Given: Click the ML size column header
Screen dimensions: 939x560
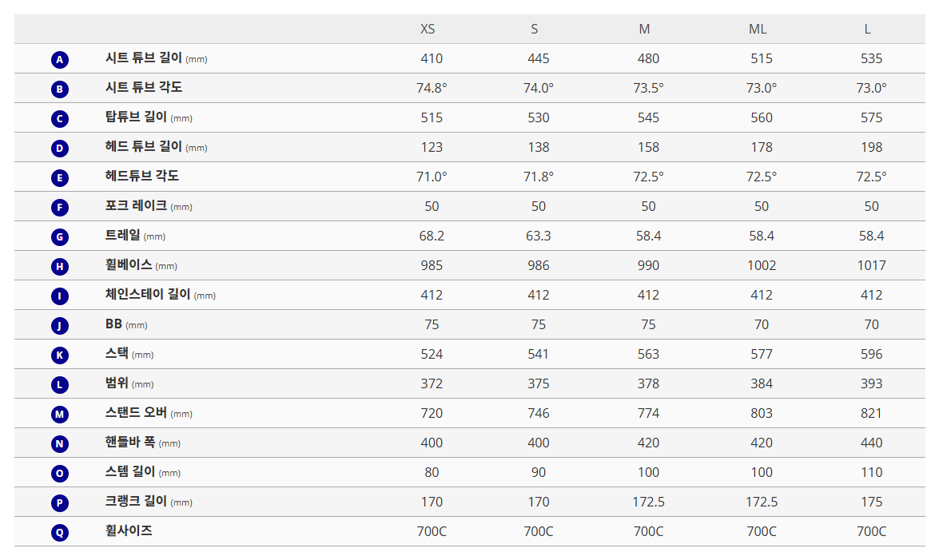Looking at the screenshot, I should (758, 30).
